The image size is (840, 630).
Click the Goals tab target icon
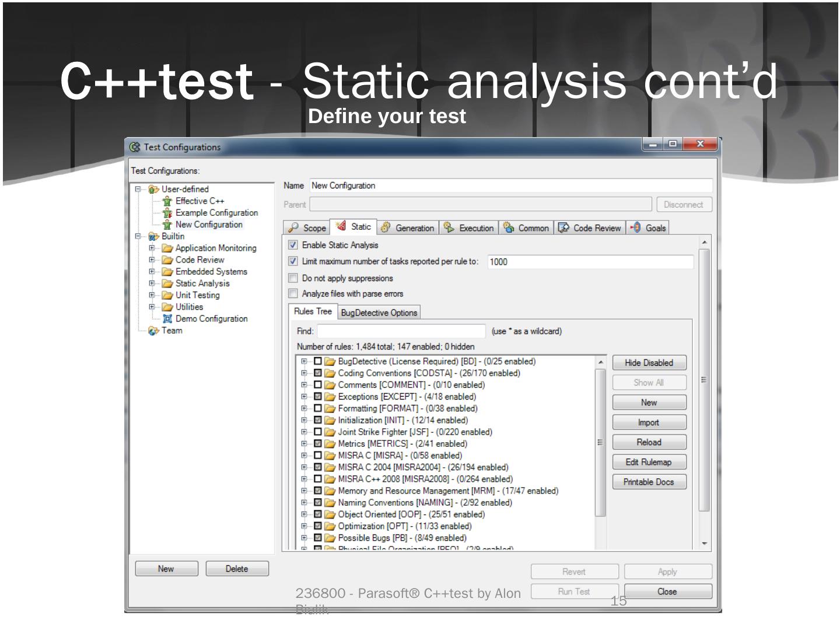[636, 228]
